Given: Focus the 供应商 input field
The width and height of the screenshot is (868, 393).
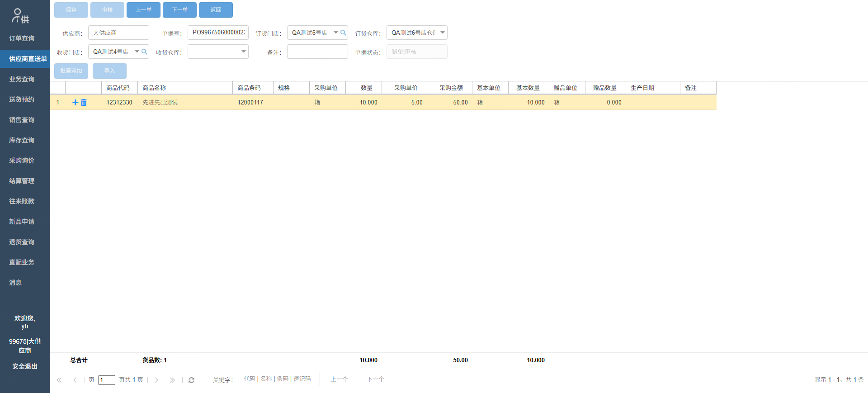Looking at the screenshot, I should [118, 33].
